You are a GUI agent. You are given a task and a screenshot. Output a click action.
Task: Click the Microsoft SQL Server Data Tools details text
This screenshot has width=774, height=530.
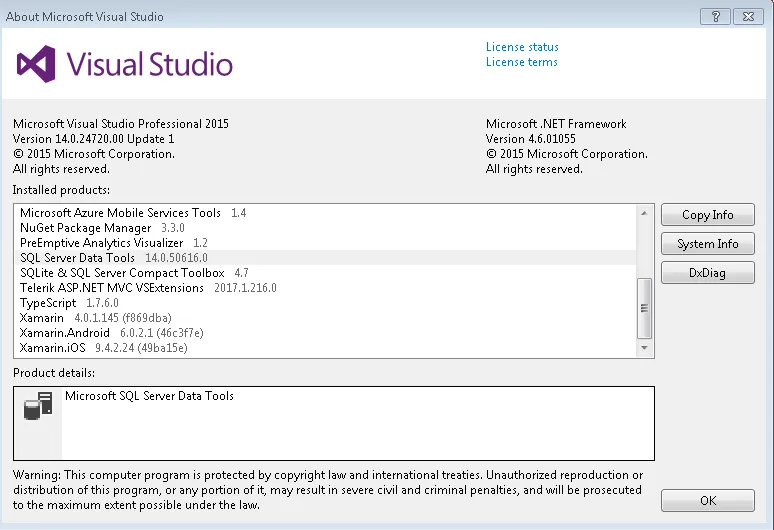(x=149, y=396)
